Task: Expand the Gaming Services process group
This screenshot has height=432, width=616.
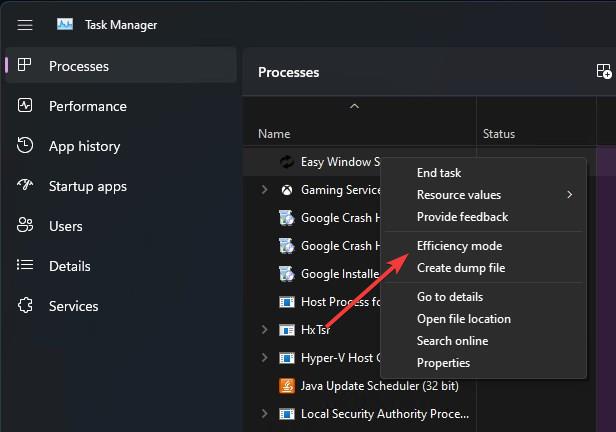Action: pyautogui.click(x=264, y=189)
